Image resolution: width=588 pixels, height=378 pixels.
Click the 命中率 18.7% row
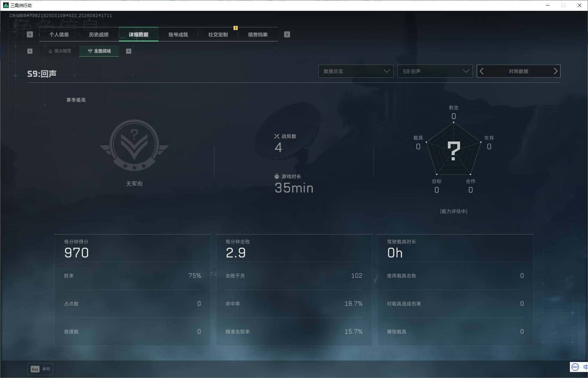pyautogui.click(x=294, y=304)
